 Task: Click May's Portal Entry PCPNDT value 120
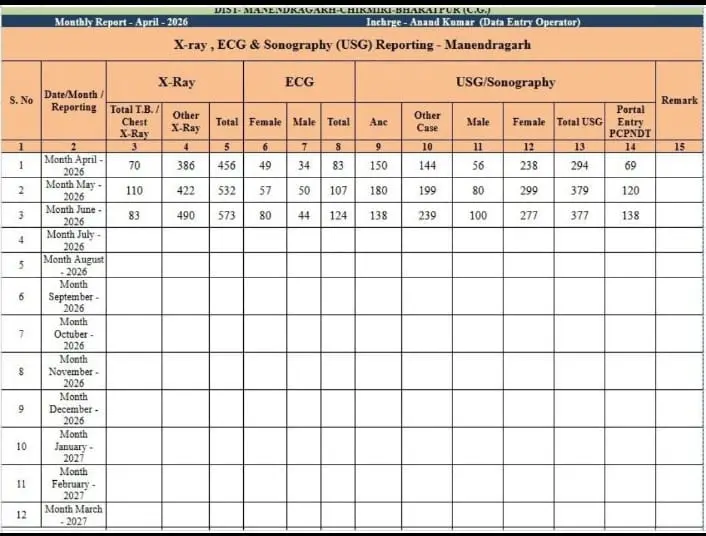point(630,191)
